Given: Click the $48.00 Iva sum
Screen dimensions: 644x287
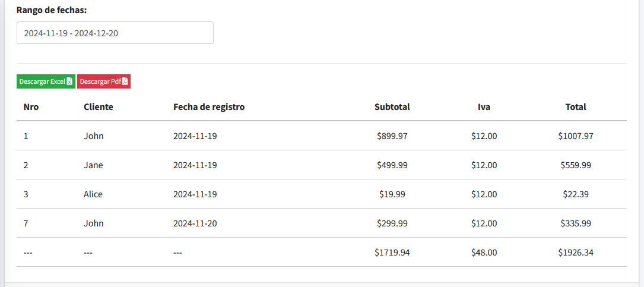Looking at the screenshot, I should [x=484, y=253].
